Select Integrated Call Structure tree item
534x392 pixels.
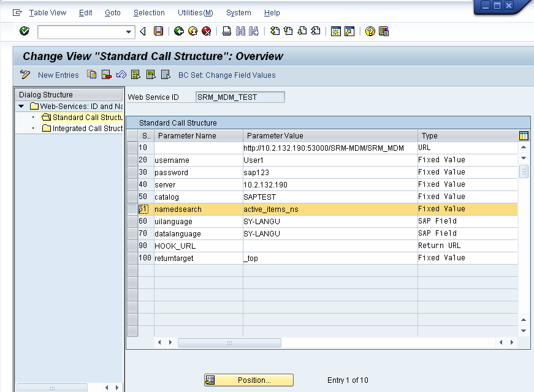[82, 128]
